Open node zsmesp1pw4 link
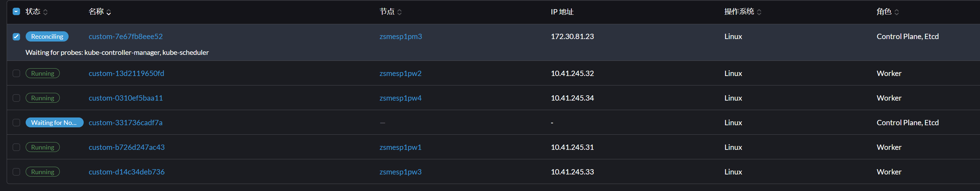The height and width of the screenshot is (191, 980). [400, 98]
